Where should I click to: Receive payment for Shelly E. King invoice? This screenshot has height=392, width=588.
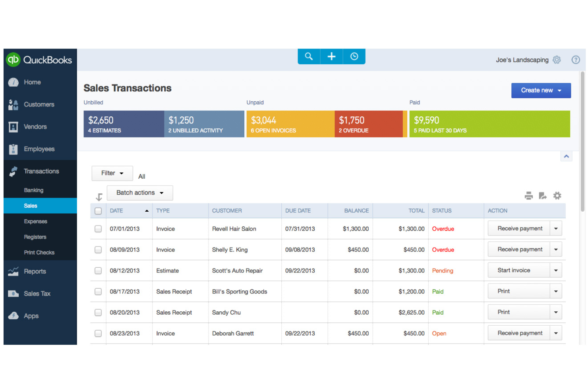click(519, 249)
